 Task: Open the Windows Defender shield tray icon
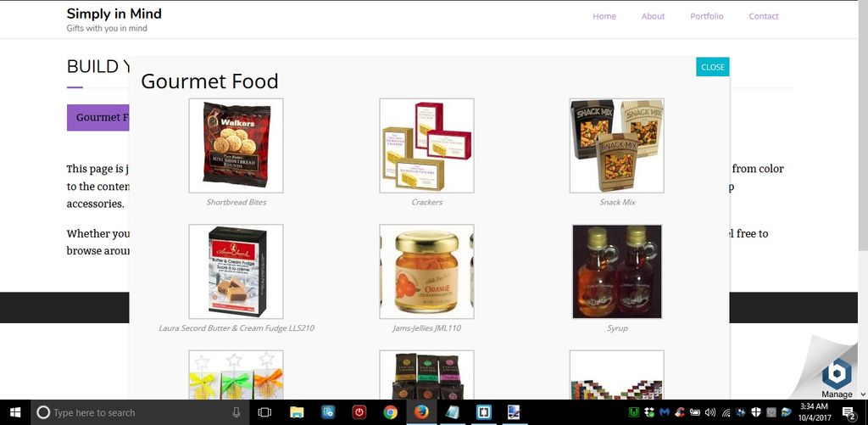click(x=756, y=412)
